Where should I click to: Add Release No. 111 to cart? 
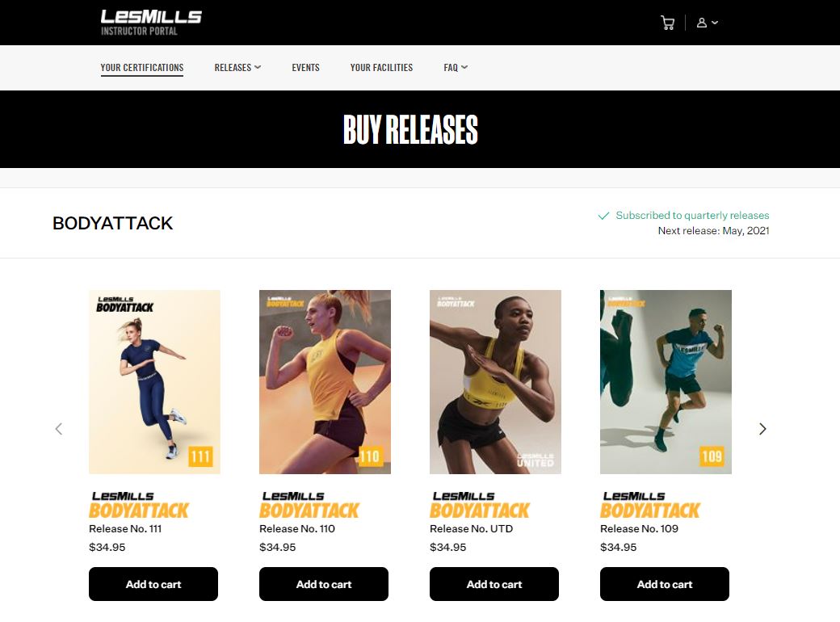pos(153,584)
